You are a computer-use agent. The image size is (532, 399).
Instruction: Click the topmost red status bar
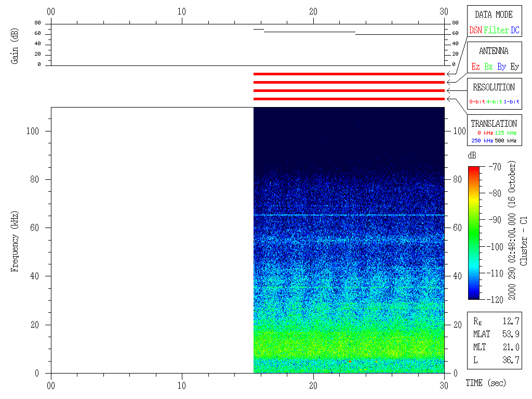349,74
